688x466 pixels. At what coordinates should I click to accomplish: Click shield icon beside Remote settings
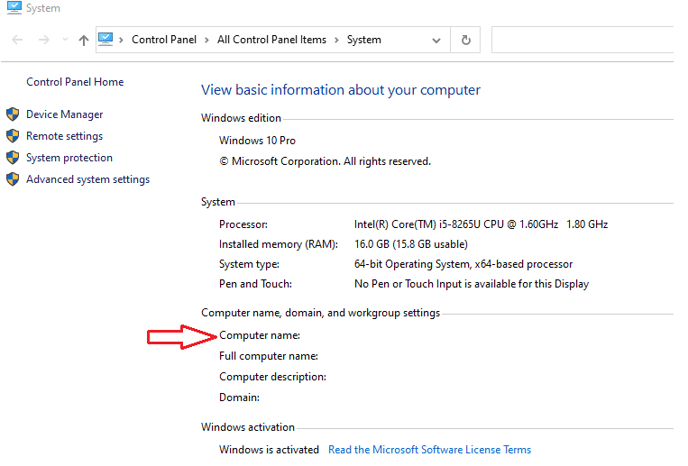click(x=13, y=136)
